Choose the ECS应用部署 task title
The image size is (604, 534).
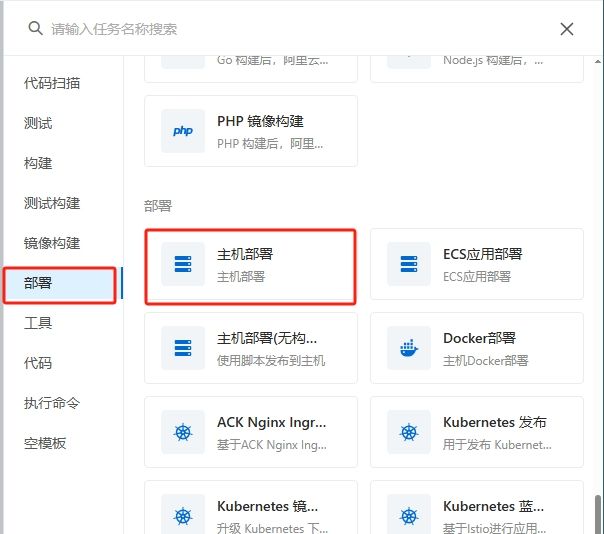click(483, 254)
